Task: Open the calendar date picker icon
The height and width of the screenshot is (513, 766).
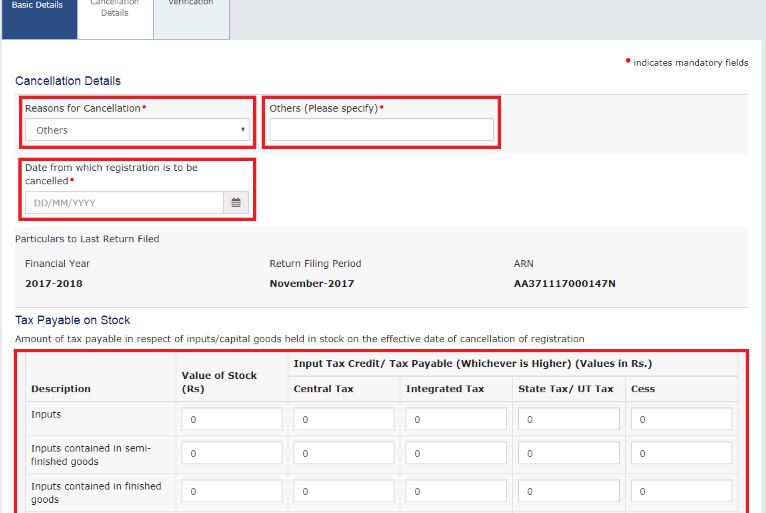Action: (x=236, y=203)
